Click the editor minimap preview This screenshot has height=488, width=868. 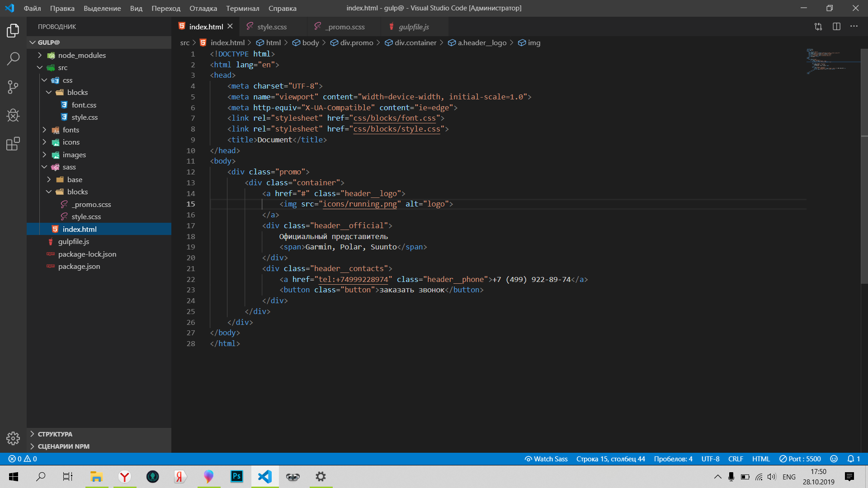coord(833,61)
